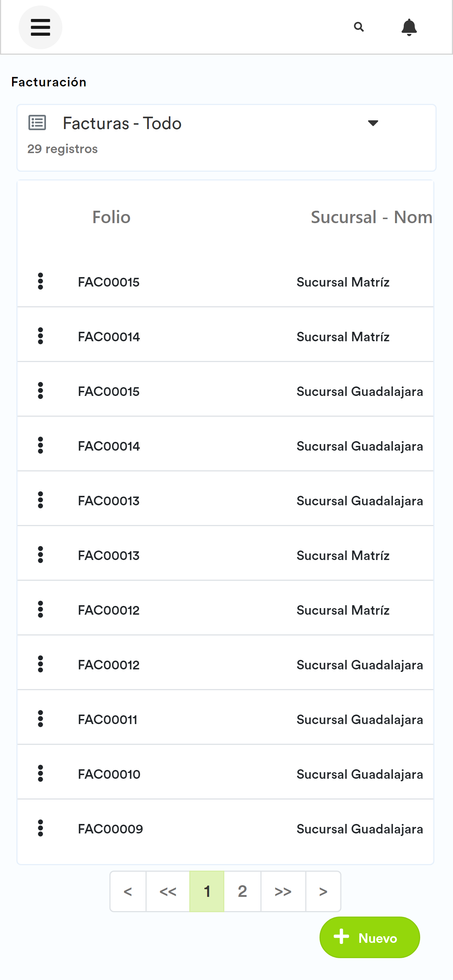Open invoice FAC00013 Sucursal Matríz row
Screen dimensions: 453x980
225,555
